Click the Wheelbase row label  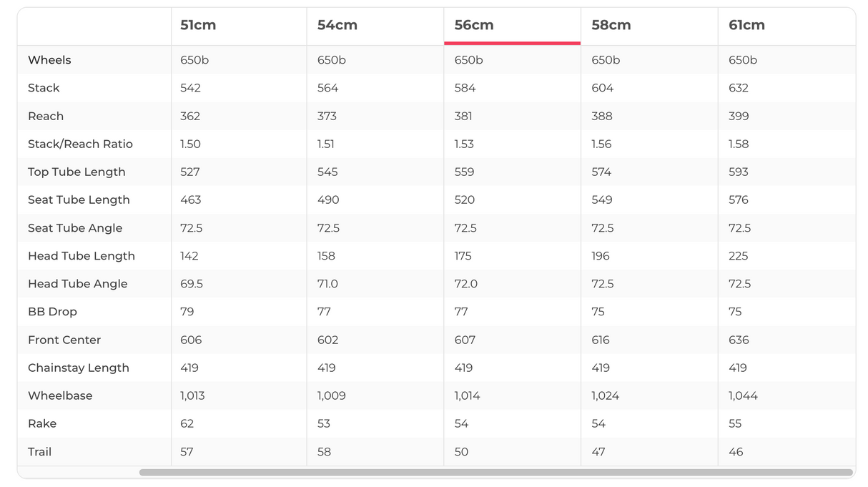pyautogui.click(x=60, y=395)
